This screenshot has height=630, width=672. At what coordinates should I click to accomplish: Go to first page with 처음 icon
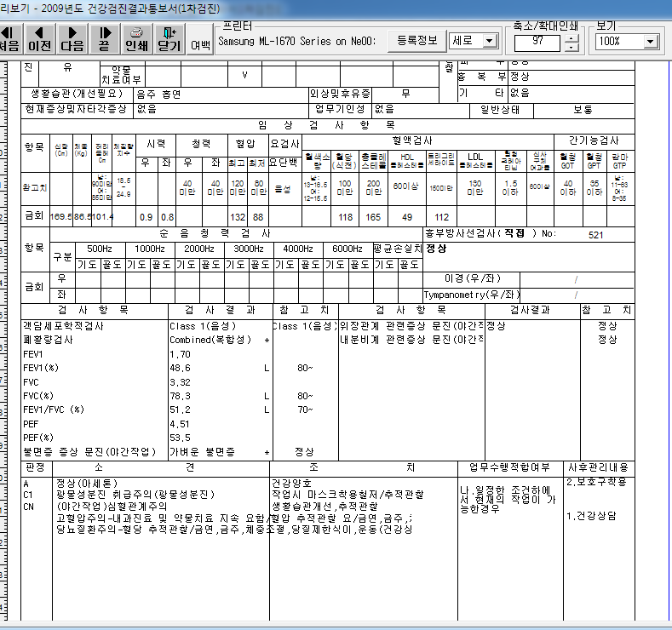[9, 39]
